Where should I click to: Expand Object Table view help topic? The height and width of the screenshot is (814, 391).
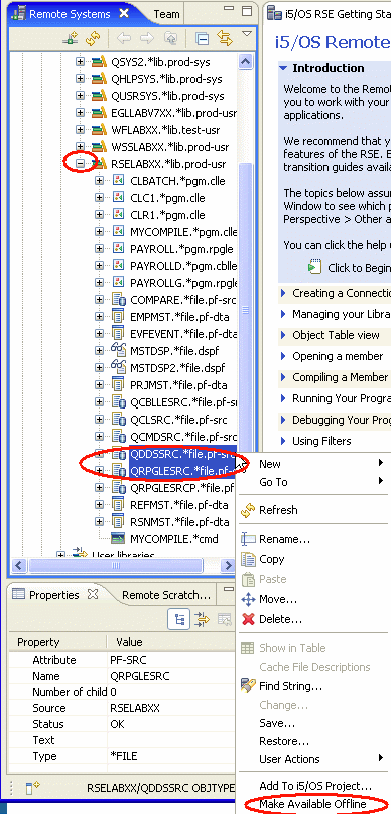coord(283,335)
